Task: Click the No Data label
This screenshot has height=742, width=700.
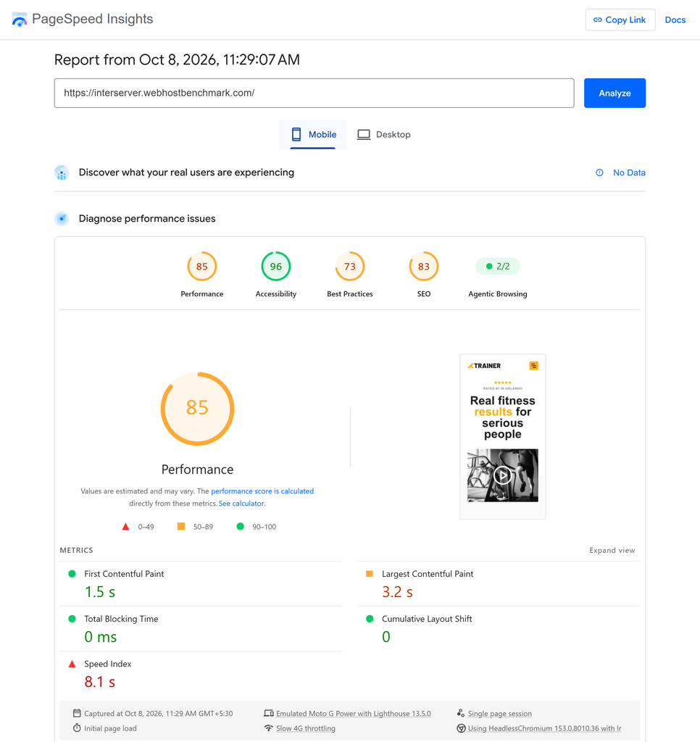Action: pos(629,172)
